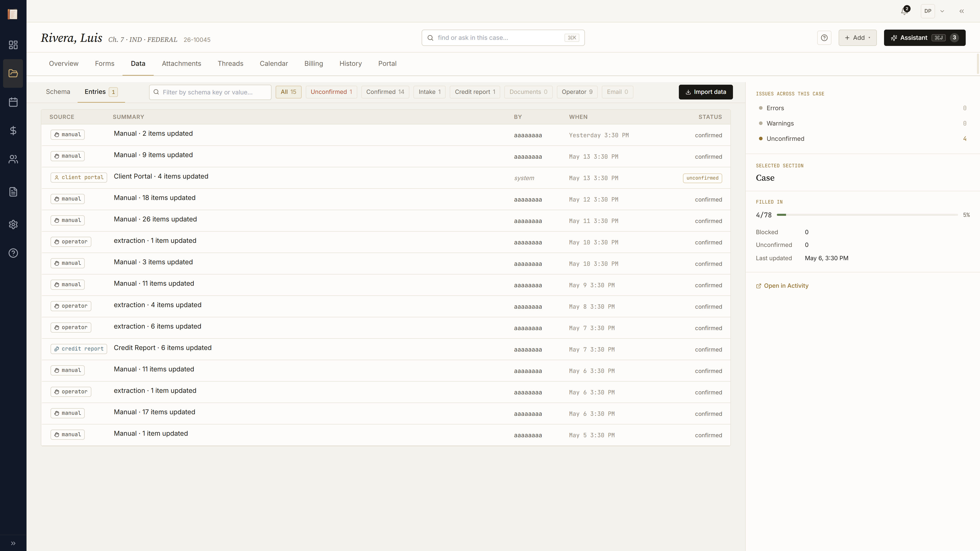Open the help circle icon in sidebar
Screen dimensions: 980x551
pyautogui.click(x=13, y=253)
